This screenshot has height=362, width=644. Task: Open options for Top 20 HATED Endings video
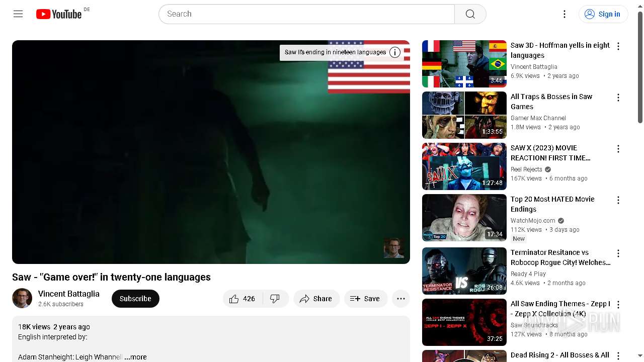click(x=618, y=200)
